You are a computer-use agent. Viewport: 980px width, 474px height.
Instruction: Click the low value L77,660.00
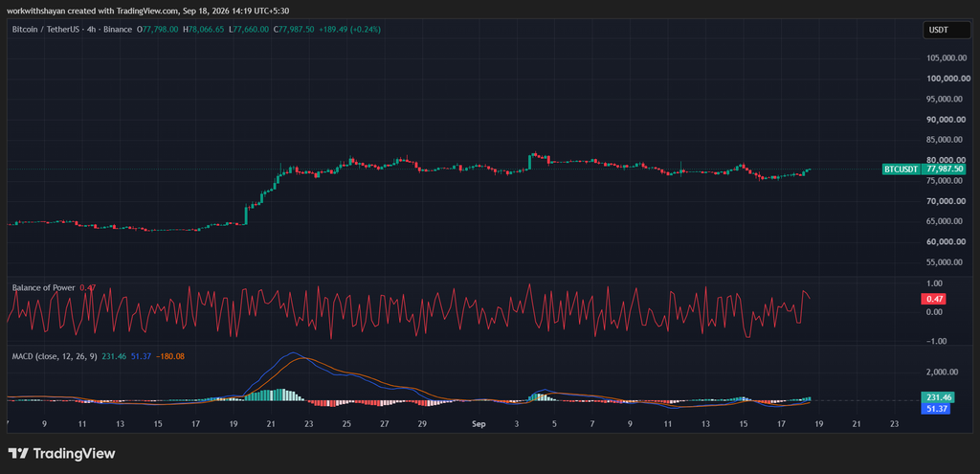click(x=249, y=30)
